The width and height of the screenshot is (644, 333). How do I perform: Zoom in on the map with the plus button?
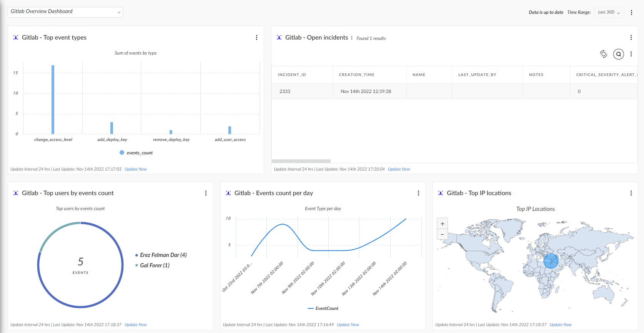[x=443, y=224]
